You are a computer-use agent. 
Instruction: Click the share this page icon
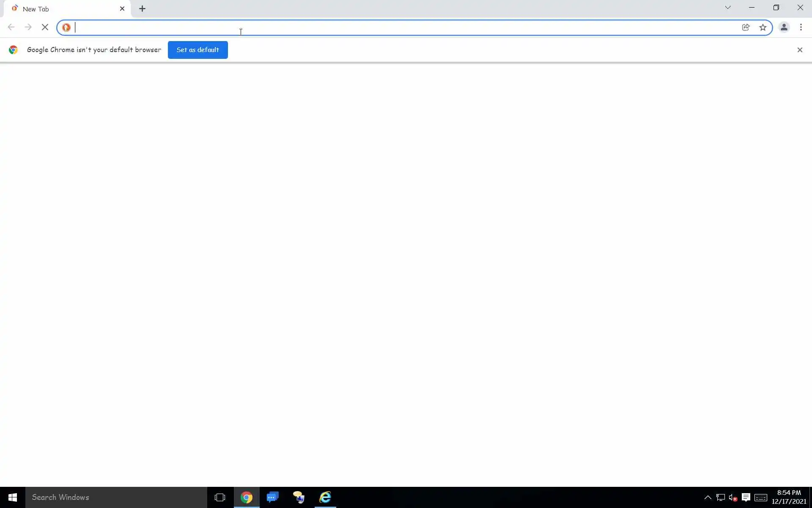[x=746, y=28]
